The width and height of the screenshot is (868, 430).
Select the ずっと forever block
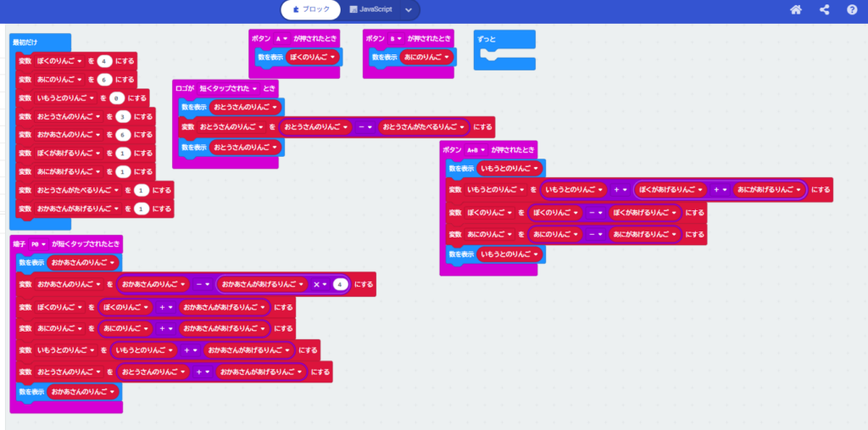(504, 40)
